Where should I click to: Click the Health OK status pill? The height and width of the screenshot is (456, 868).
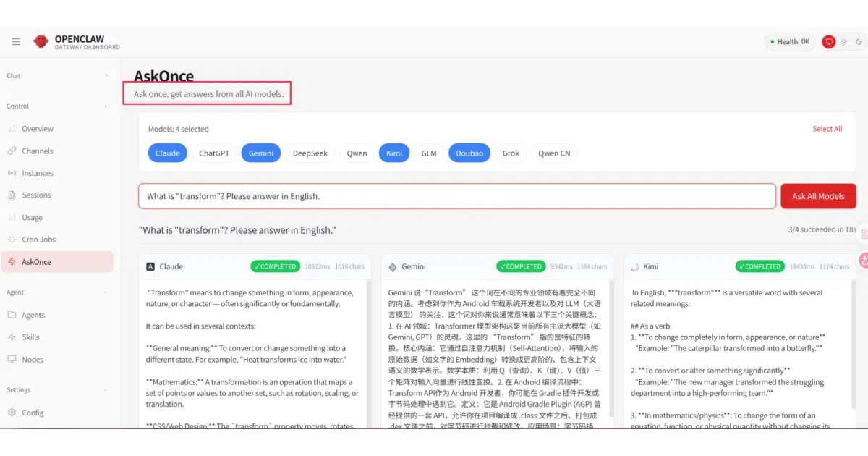tap(790, 42)
